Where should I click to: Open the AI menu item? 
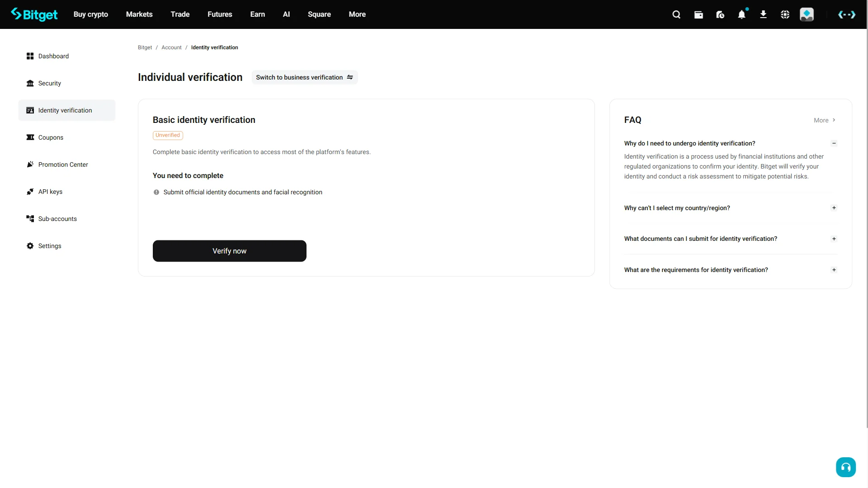(x=286, y=14)
